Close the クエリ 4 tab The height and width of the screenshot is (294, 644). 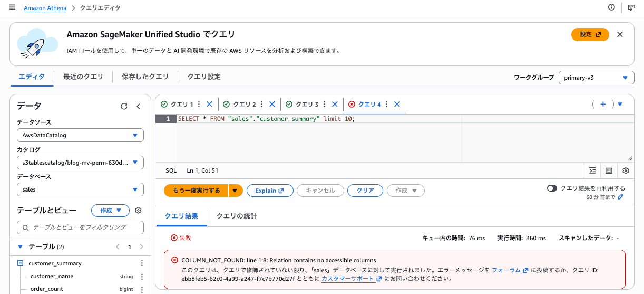tap(397, 105)
